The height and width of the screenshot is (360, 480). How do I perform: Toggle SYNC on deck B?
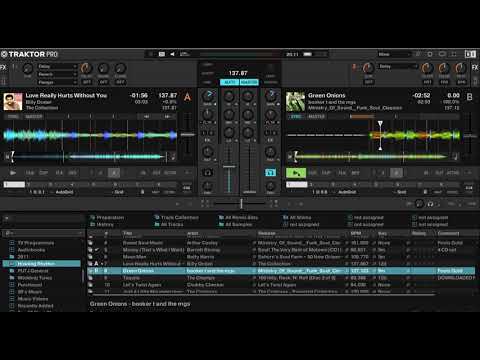pyautogui.click(x=296, y=116)
